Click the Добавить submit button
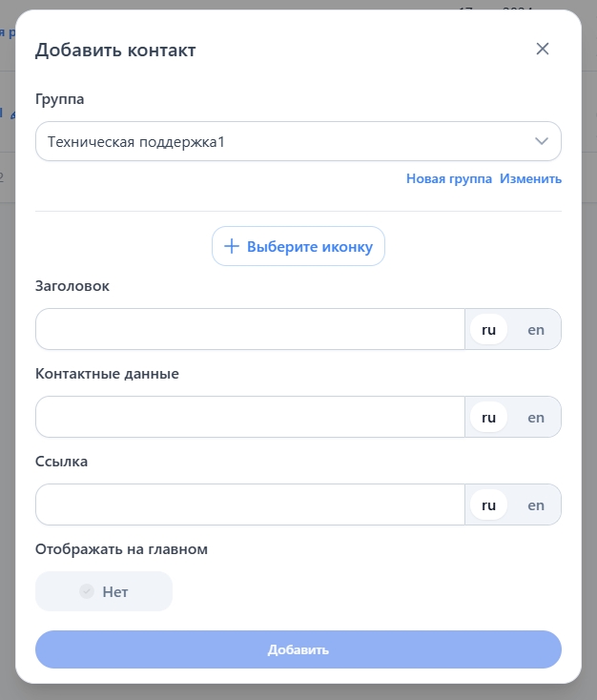The height and width of the screenshot is (700, 597). 298,649
